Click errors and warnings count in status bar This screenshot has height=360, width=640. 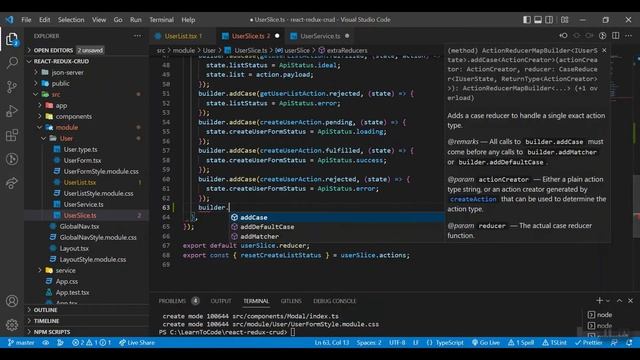(91, 342)
